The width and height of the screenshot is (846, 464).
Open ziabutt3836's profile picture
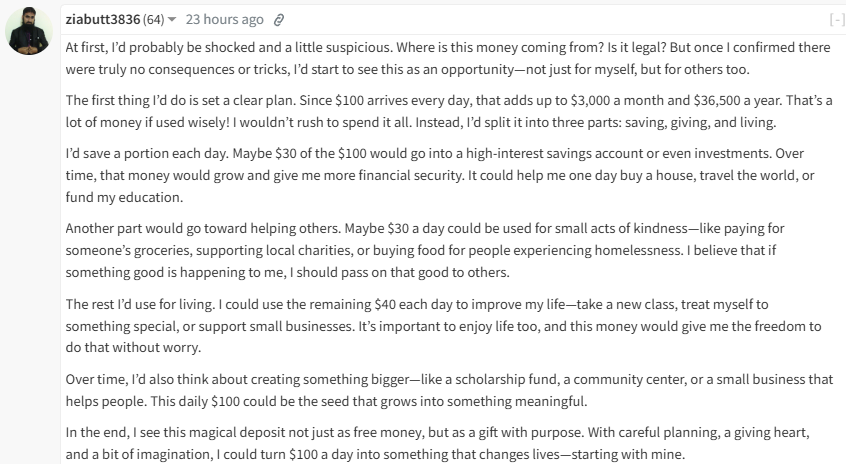click(29, 31)
